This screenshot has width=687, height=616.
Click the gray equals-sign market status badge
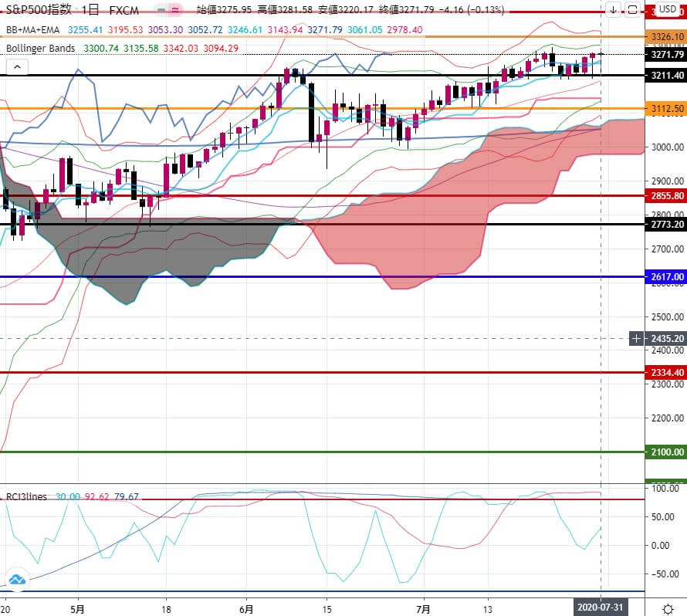pos(161,9)
